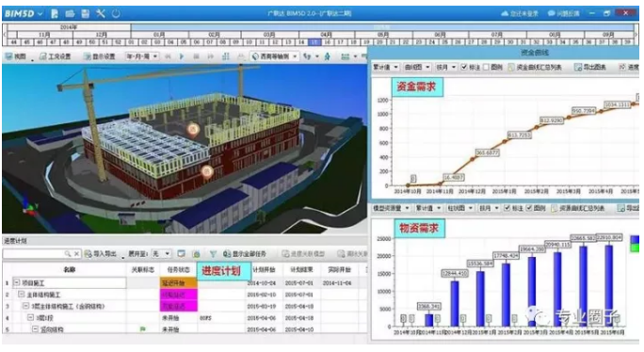The image size is (644, 352).
Task: Open 导入导出 import export menu
Action: 101,254
